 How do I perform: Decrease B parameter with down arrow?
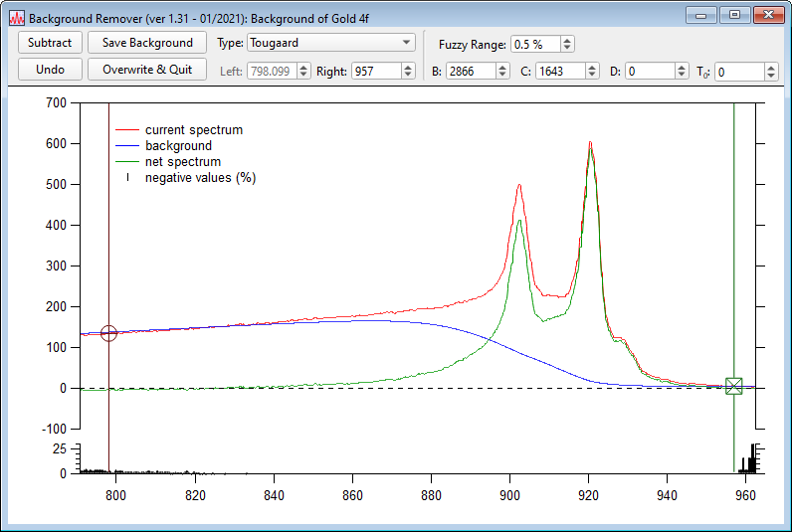(x=502, y=76)
